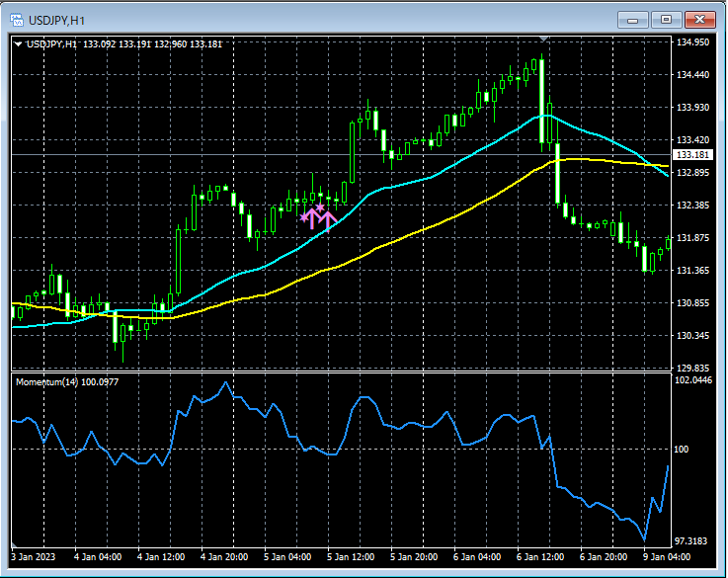Click the chart shift triangle marker at top
The height and width of the screenshot is (578, 728).
(x=544, y=39)
